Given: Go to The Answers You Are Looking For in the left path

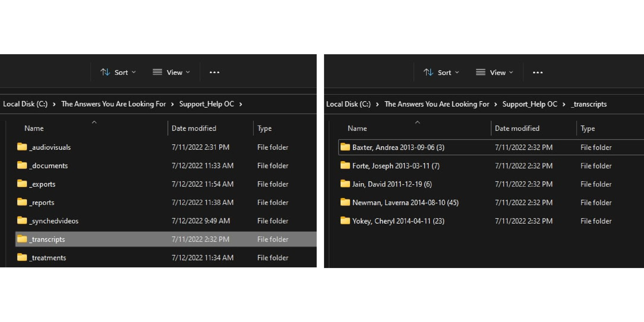Looking at the screenshot, I should tap(113, 104).
